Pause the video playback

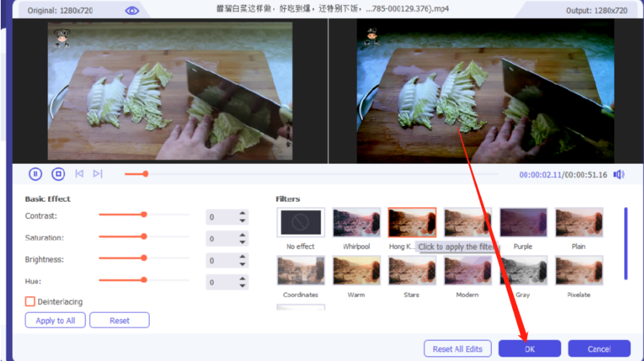click(35, 174)
